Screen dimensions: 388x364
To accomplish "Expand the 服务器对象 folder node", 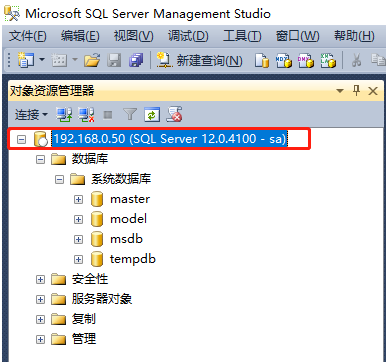I will coord(40,299).
